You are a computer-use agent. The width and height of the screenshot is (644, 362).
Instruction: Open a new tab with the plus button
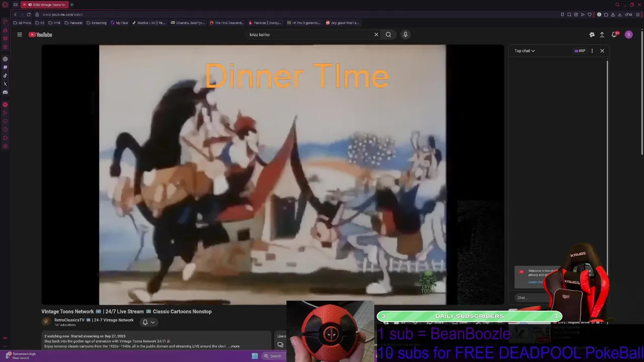click(x=71, y=5)
